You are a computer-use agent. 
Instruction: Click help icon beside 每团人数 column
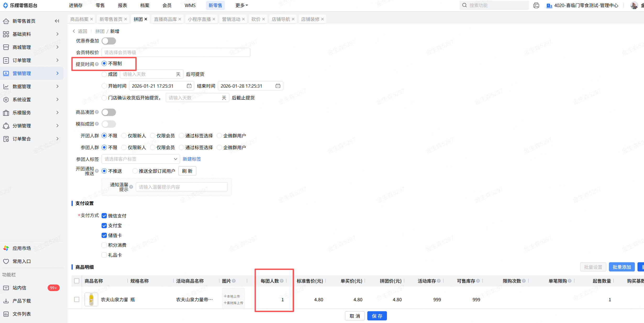click(282, 281)
